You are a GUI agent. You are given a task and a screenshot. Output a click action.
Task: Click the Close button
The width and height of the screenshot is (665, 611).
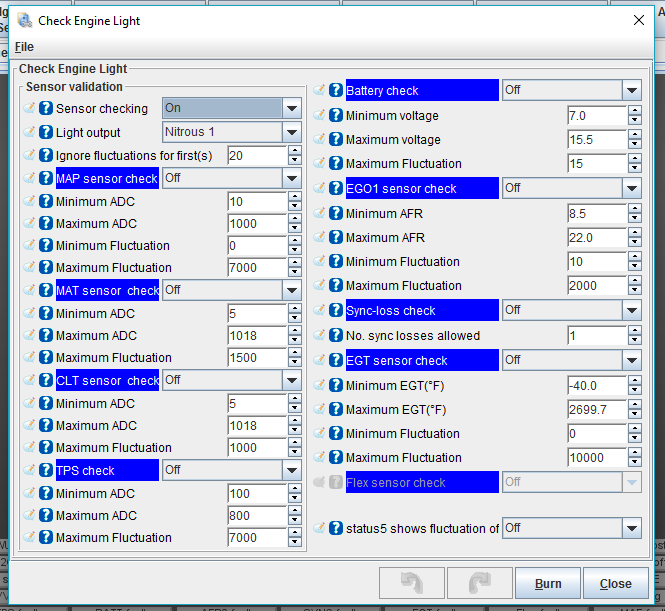tap(615, 583)
